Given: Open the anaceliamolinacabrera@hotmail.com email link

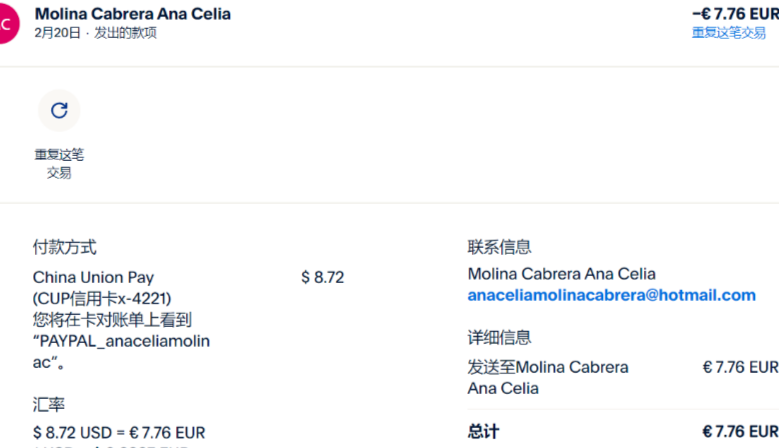Looking at the screenshot, I should [611, 295].
